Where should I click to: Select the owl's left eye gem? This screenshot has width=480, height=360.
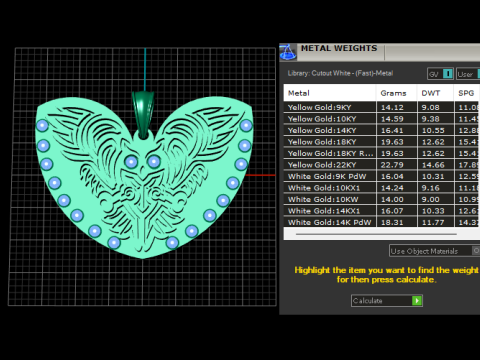coord(131,162)
